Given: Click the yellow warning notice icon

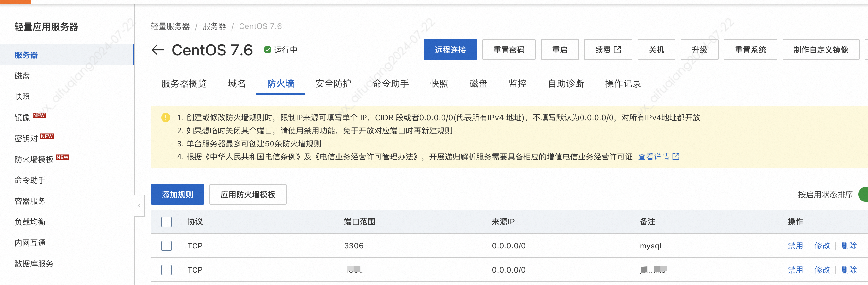Looking at the screenshot, I should click(x=165, y=118).
